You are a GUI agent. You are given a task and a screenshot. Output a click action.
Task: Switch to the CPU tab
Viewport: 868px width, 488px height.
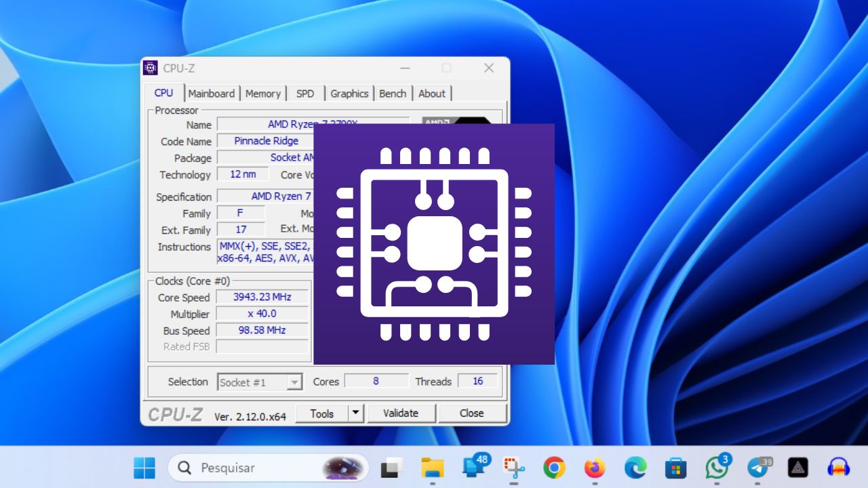pyautogui.click(x=163, y=93)
